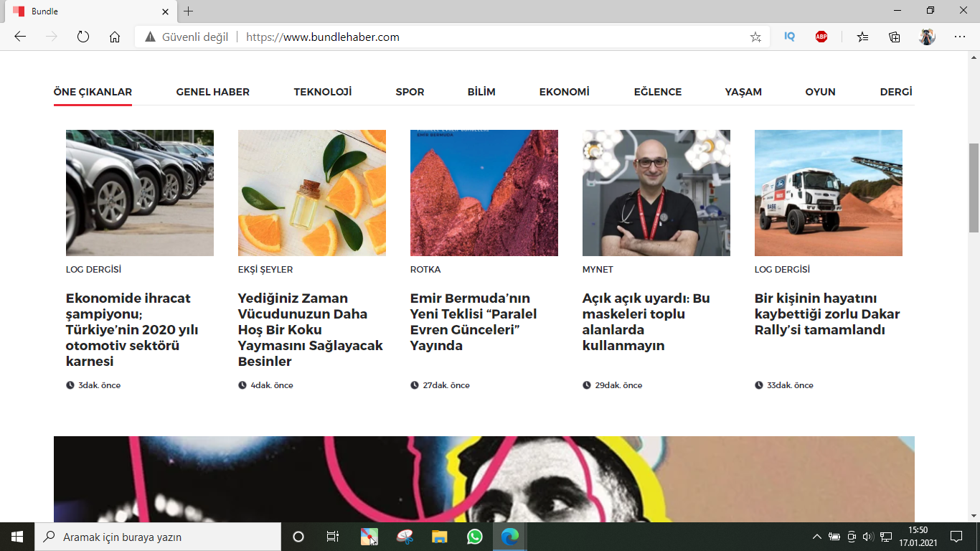
Task: Read 'Açık açık uyardı' mask article
Action: coord(646,321)
